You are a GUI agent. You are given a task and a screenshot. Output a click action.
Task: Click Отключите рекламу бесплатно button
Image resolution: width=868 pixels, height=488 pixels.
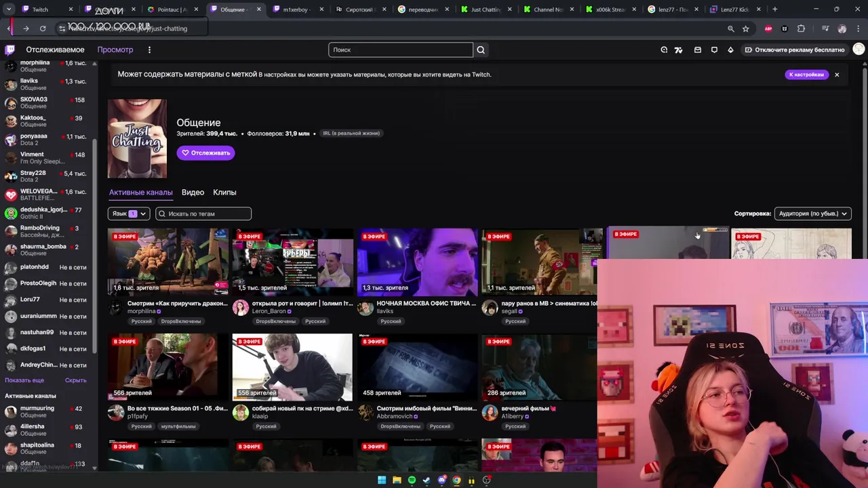coord(795,49)
